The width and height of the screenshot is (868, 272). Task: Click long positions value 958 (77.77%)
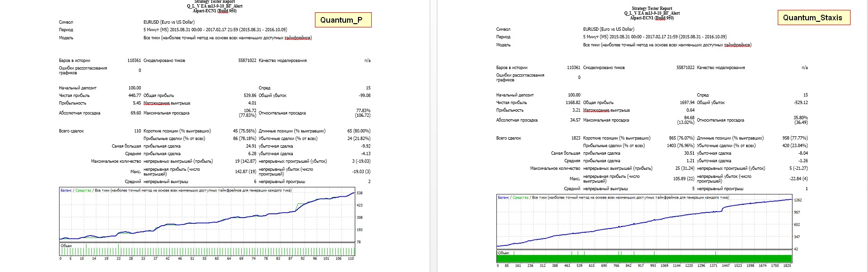point(795,138)
